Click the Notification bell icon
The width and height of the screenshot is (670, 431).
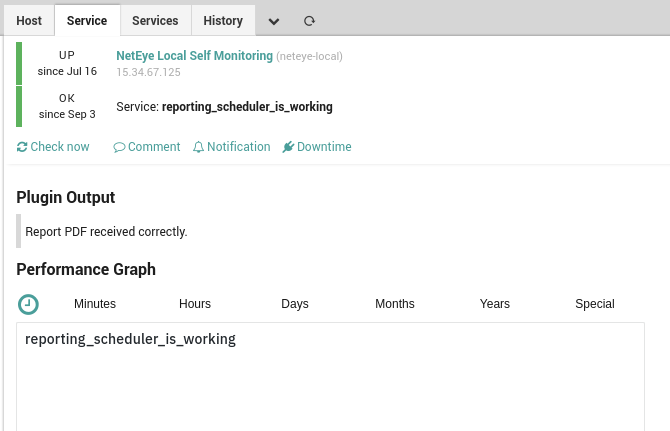tap(198, 147)
